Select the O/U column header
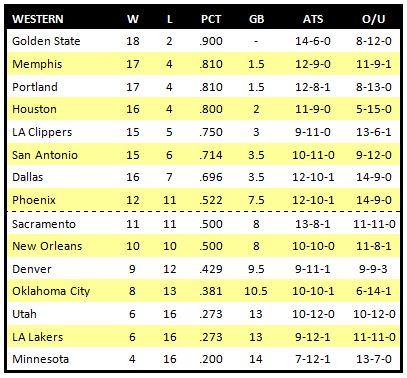This screenshot has height=378, width=407. (374, 19)
